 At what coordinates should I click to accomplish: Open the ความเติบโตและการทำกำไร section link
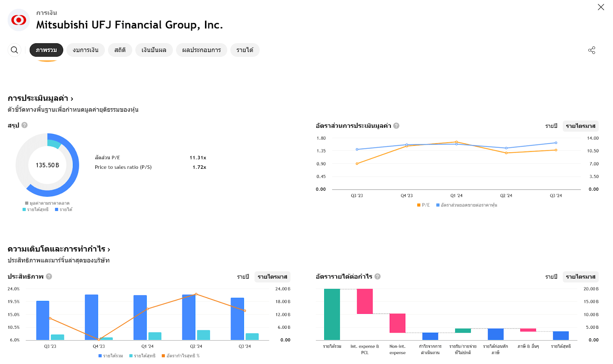[59, 249]
